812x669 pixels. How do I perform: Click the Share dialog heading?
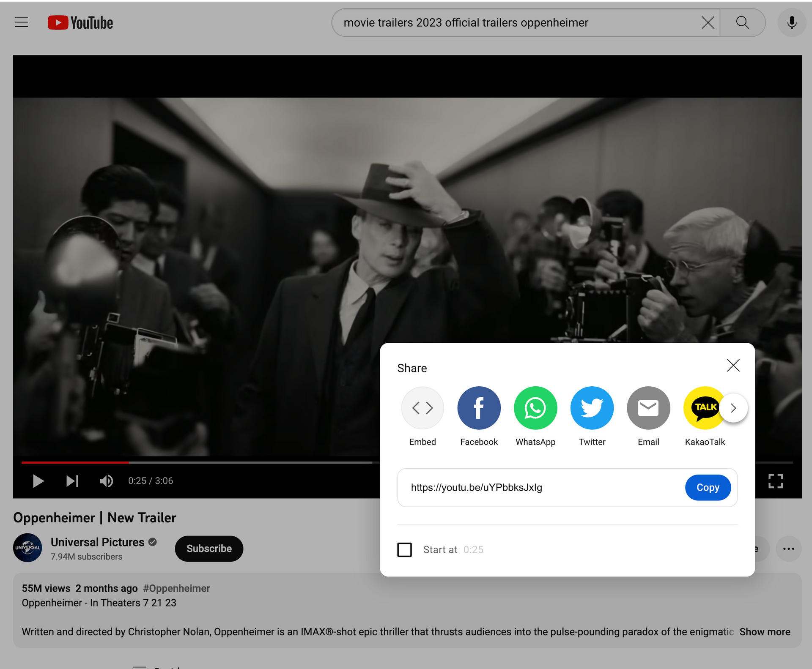[412, 368]
